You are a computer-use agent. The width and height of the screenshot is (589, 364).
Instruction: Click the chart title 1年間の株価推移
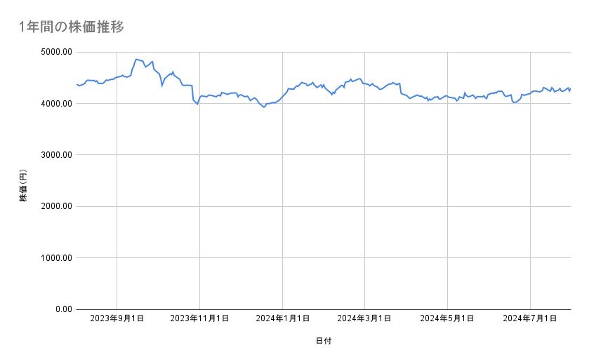point(72,27)
